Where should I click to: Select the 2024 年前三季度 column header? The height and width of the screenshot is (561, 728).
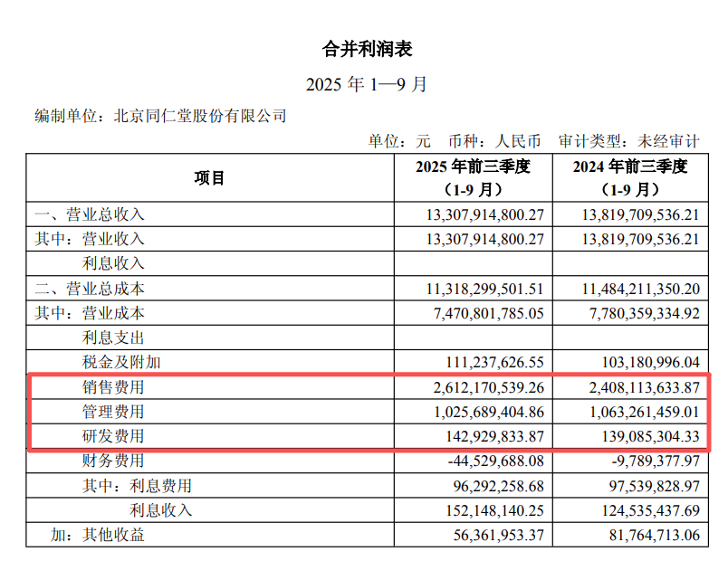[629, 178]
